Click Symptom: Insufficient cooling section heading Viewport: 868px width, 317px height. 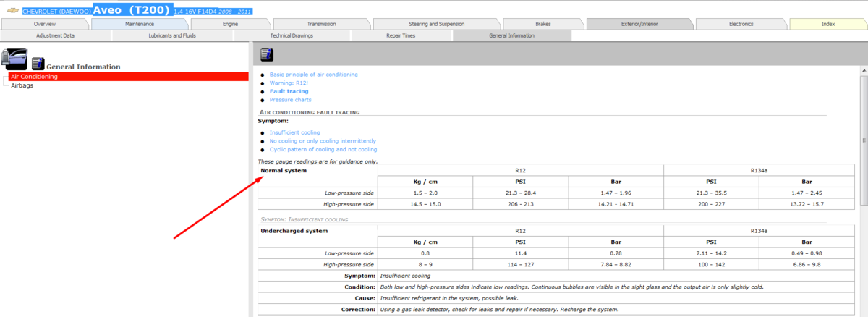304,219
